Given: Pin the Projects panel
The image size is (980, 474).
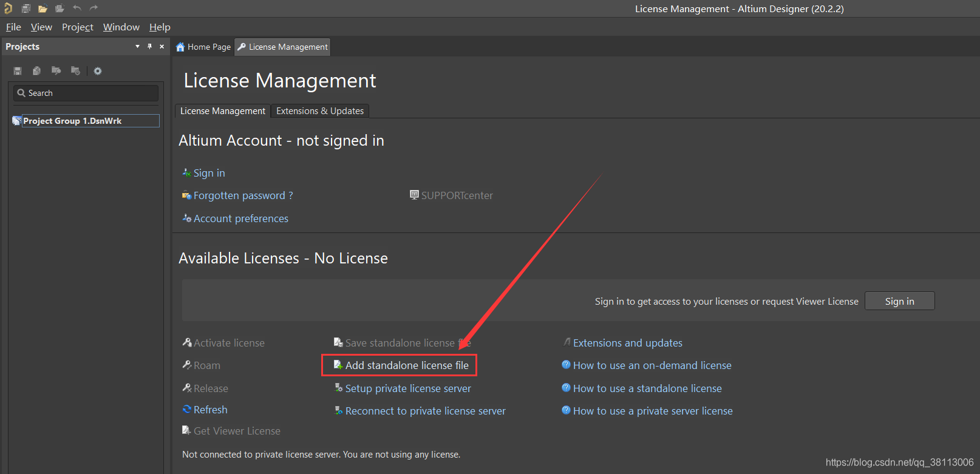Looking at the screenshot, I should tap(149, 47).
